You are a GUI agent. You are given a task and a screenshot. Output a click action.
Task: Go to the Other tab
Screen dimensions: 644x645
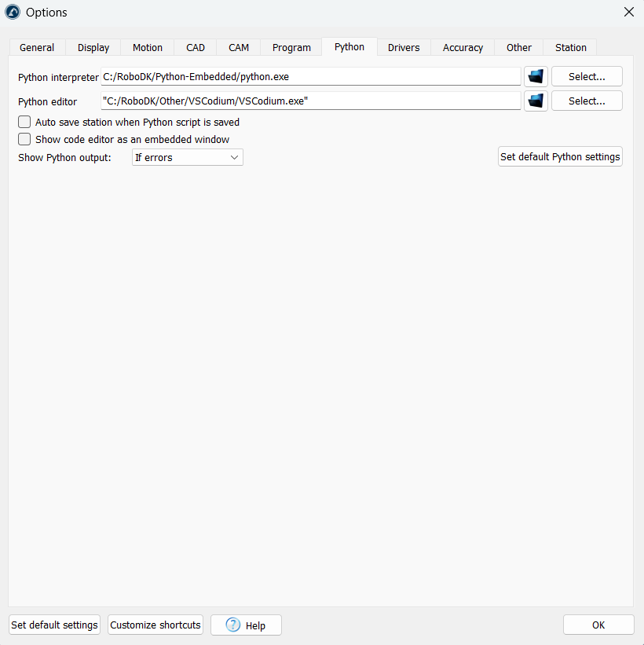coord(518,47)
